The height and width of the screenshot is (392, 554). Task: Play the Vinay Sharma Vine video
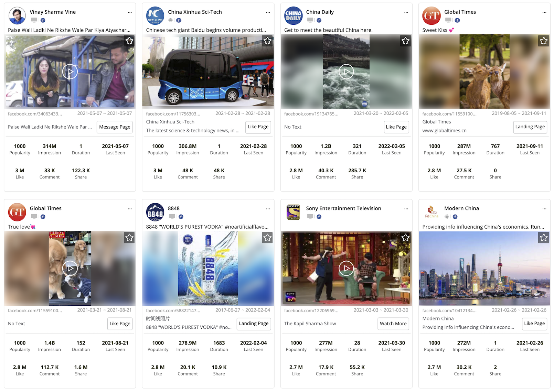(x=70, y=72)
